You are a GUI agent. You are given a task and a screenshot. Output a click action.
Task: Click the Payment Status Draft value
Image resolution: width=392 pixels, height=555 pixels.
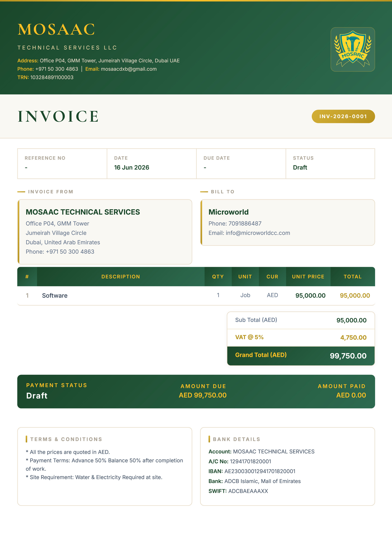[37, 396]
